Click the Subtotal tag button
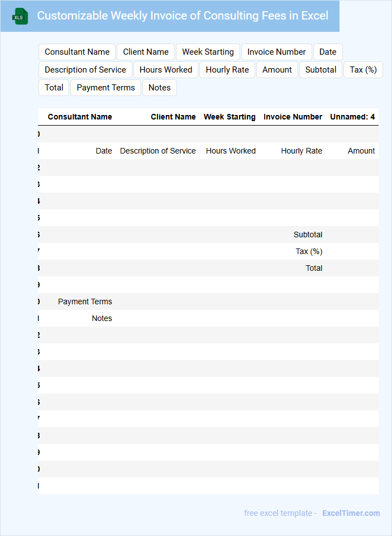The width and height of the screenshot is (392, 536). click(x=321, y=70)
